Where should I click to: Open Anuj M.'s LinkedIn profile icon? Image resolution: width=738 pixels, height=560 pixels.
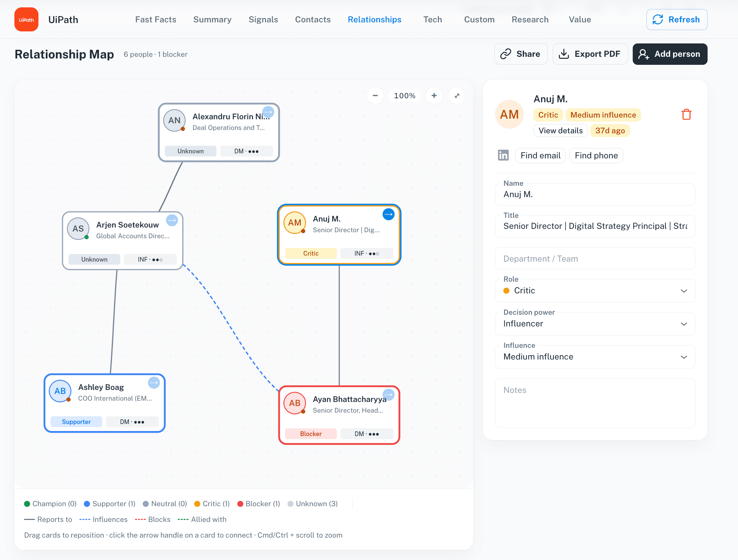pos(503,155)
